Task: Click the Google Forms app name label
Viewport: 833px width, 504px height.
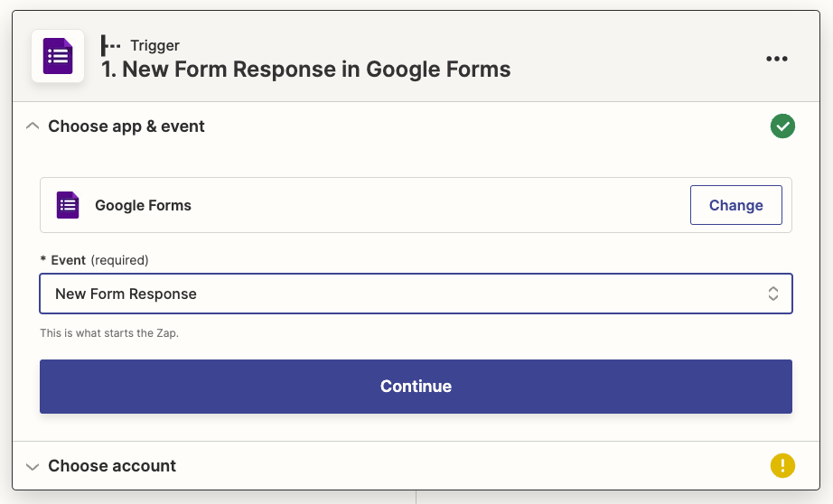Action: 143,205
